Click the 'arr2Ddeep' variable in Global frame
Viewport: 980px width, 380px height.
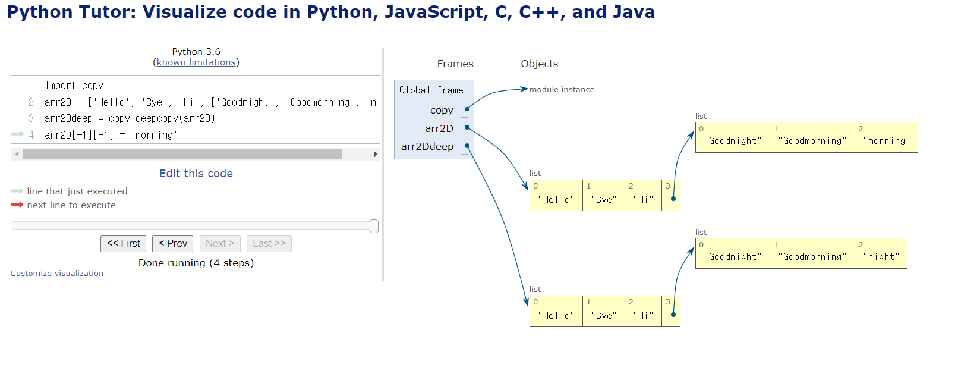[427, 146]
